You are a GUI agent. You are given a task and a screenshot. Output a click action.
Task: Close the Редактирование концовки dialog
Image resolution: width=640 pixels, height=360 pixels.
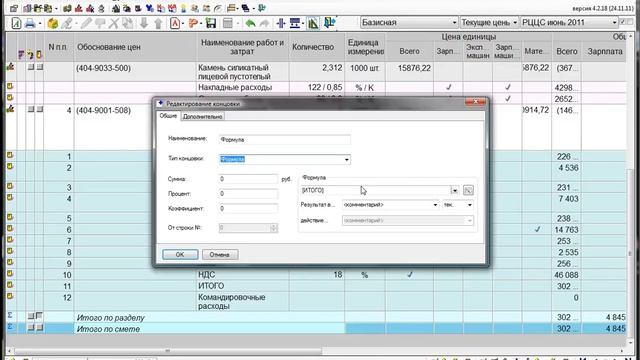[x=475, y=102]
